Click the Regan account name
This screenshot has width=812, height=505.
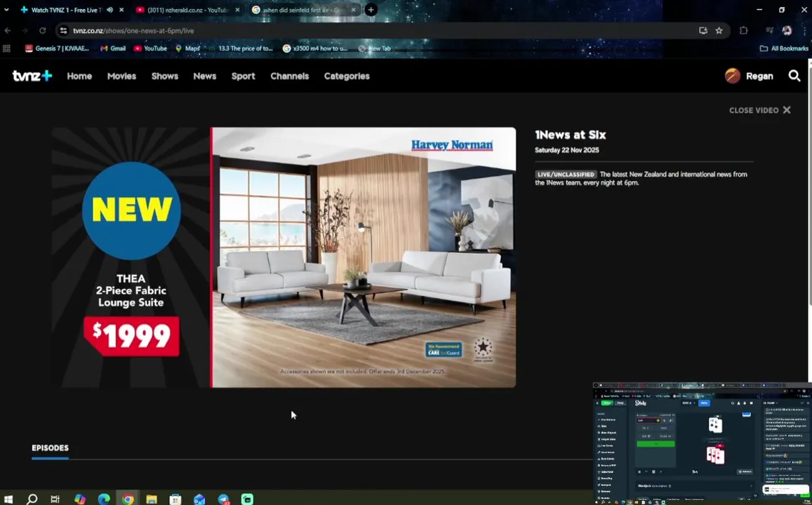click(x=759, y=76)
